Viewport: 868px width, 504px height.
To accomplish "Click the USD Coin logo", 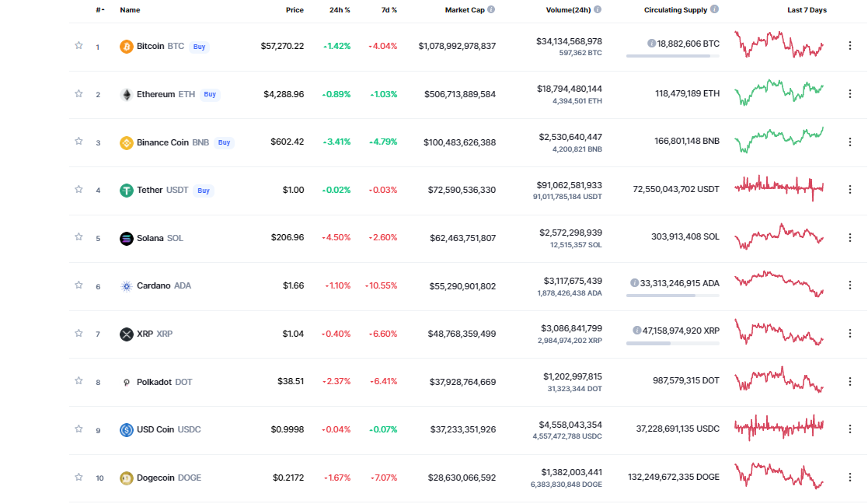I will (x=126, y=430).
